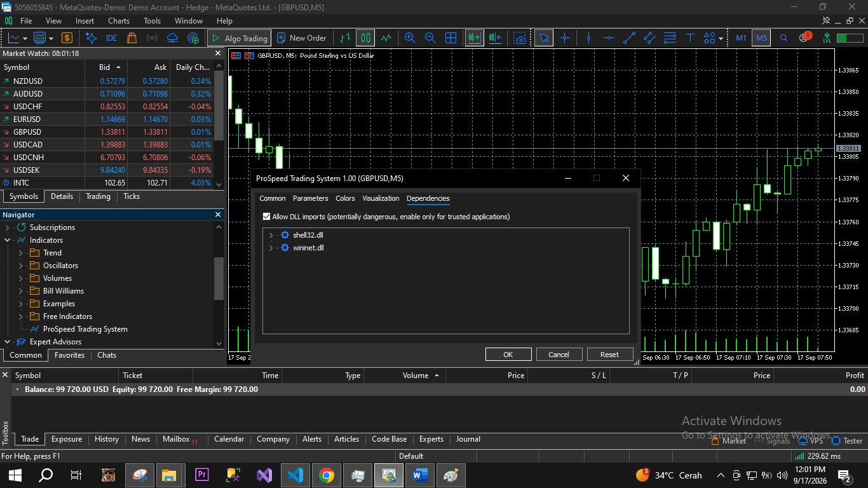Toggle chart auto scroll icon
868x488 pixels.
pyautogui.click(x=475, y=38)
